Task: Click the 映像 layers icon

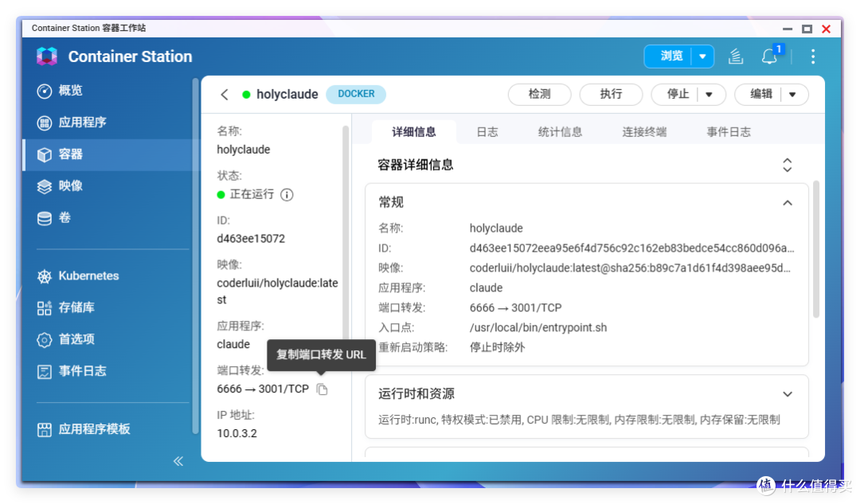Action: tap(45, 186)
